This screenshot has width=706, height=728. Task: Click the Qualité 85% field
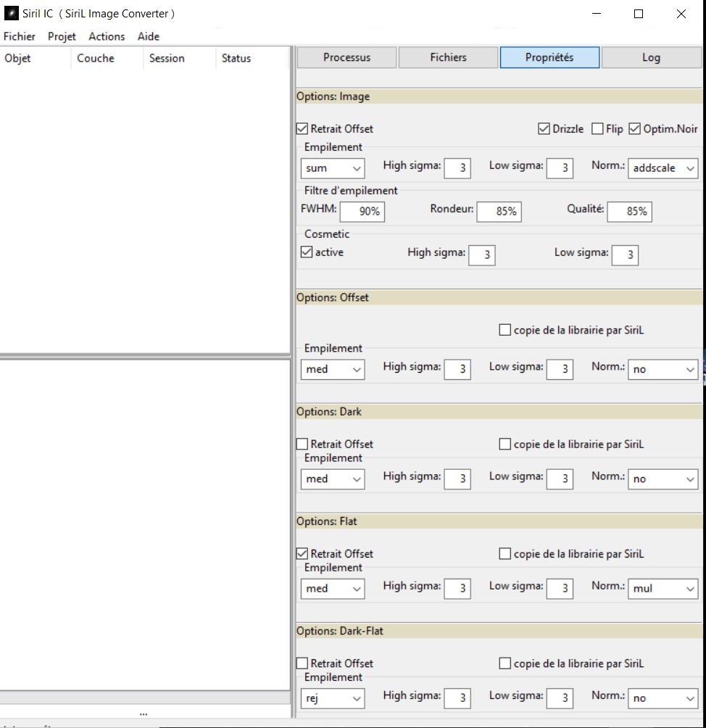click(x=629, y=212)
